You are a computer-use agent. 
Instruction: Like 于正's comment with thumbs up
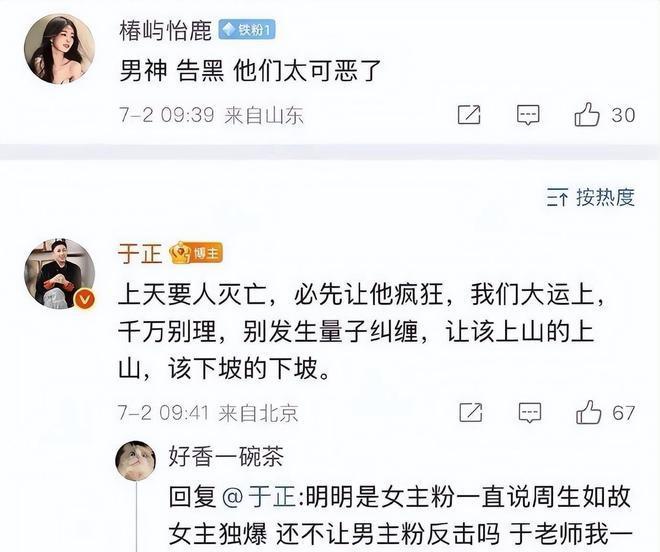click(588, 412)
